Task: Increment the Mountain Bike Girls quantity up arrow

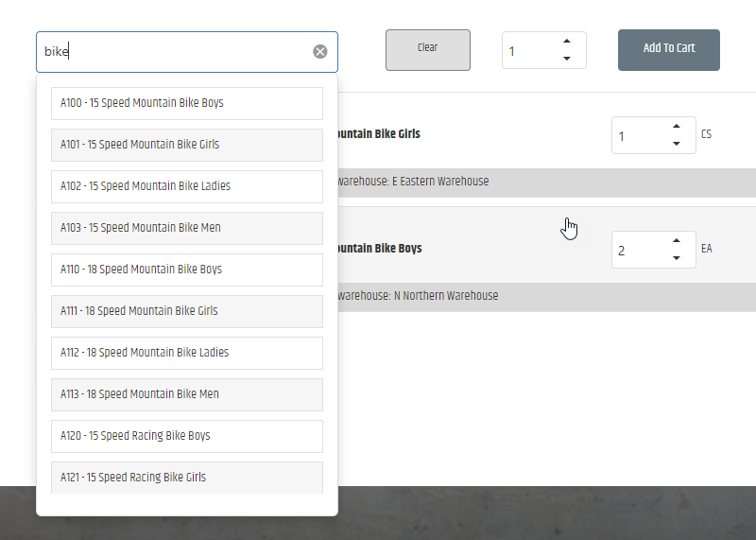Action: click(x=677, y=127)
